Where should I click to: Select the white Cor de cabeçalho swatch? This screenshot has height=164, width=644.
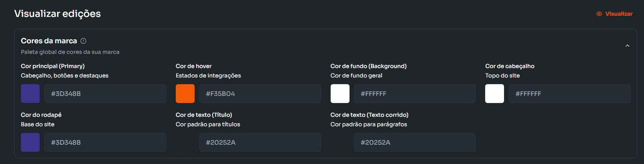pos(495,94)
